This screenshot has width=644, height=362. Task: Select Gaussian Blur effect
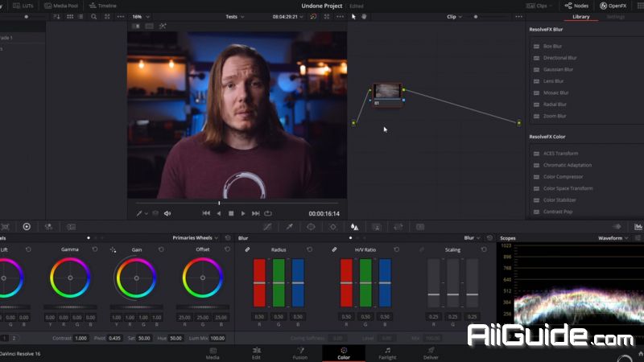(558, 69)
